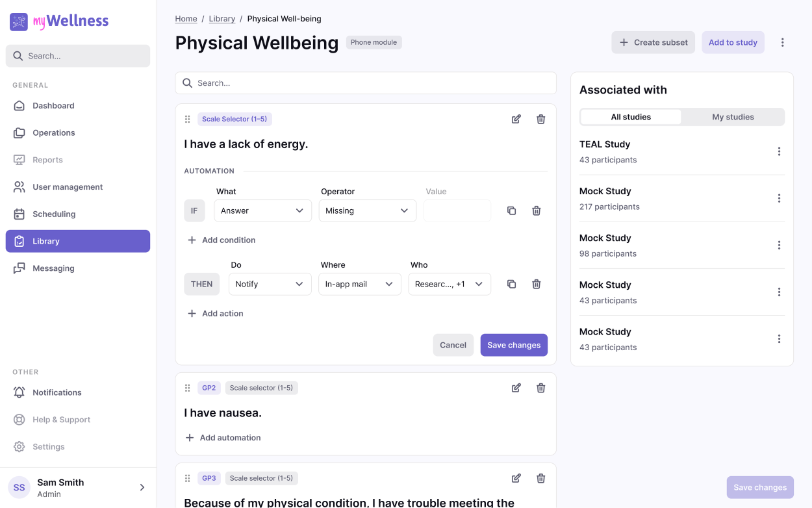Expand the 'Who' recipients dropdown

450,285
